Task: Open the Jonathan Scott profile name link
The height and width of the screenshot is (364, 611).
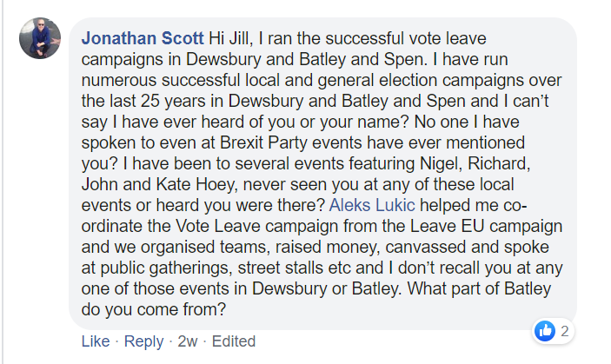Action: pyautogui.click(x=141, y=39)
